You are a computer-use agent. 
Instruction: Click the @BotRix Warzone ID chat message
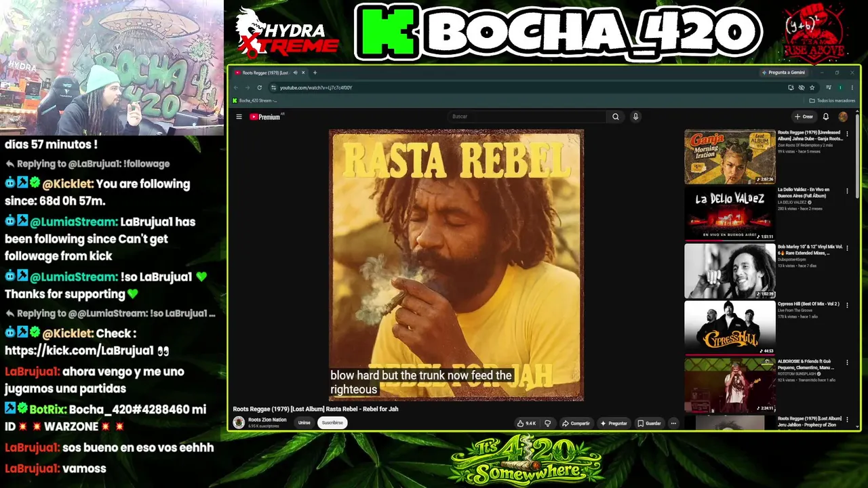point(105,418)
